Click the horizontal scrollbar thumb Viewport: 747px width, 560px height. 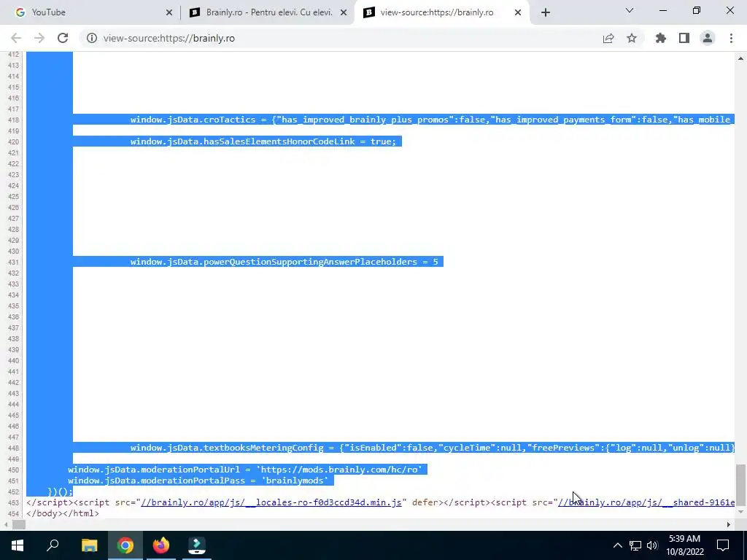[18, 525]
